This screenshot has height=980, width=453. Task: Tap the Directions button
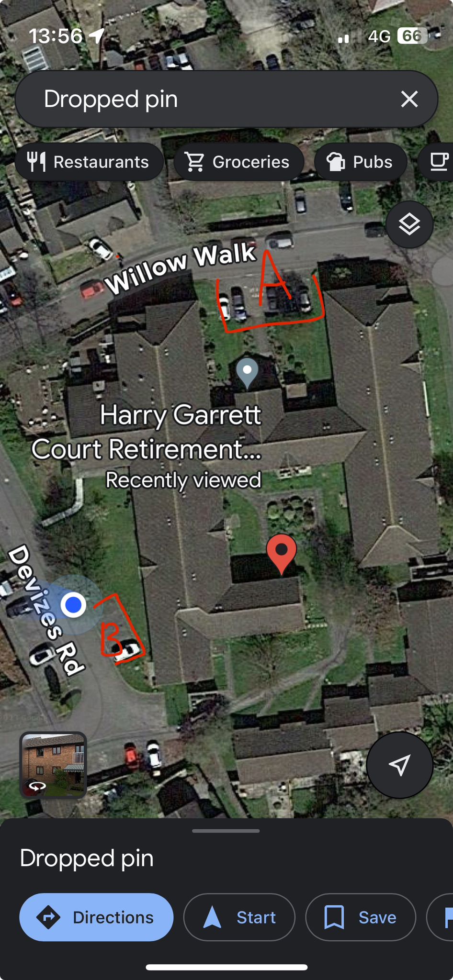point(96,917)
